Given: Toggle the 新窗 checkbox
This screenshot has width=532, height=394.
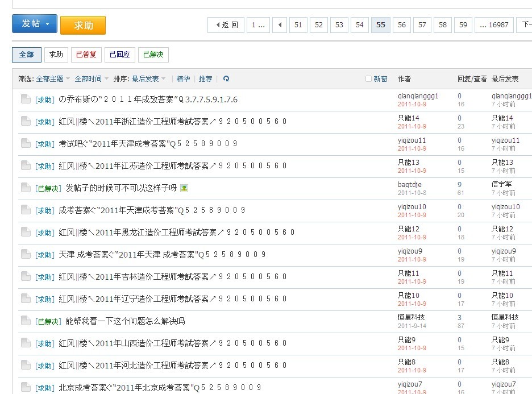Looking at the screenshot, I should point(368,79).
